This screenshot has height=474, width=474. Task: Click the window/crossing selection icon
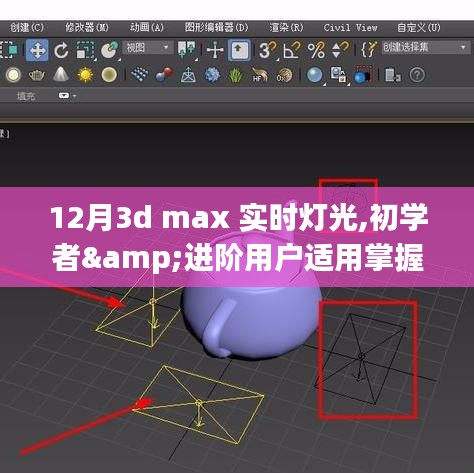9,50
